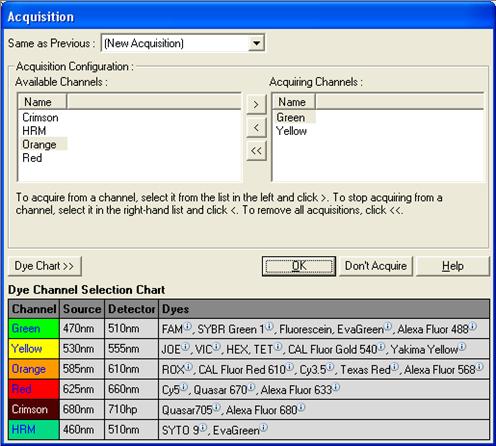This screenshot has height=446, width=496.
Task: Click the add channel > arrow button
Action: pyautogui.click(x=256, y=104)
